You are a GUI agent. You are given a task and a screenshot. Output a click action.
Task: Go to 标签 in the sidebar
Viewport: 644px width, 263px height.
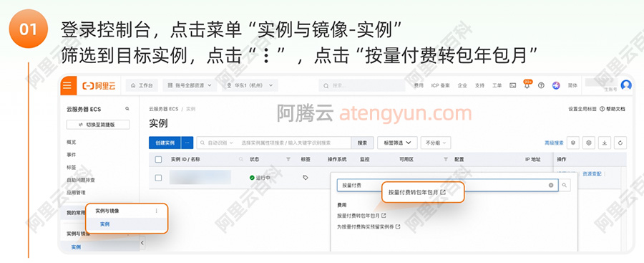[x=71, y=168]
